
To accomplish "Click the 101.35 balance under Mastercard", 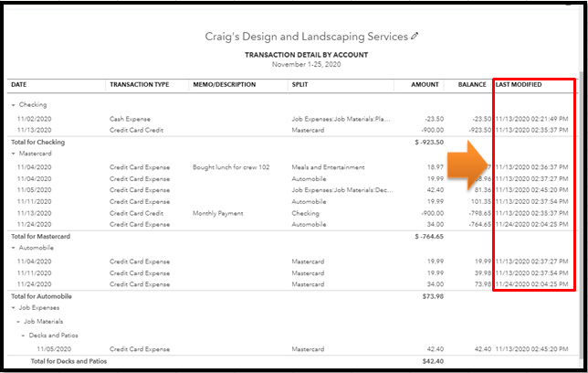I will 481,202.
